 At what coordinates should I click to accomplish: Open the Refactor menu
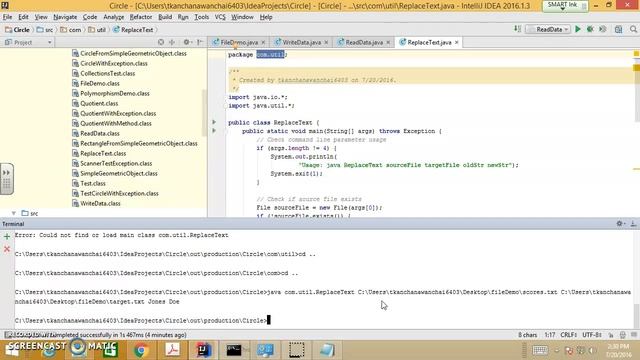[141, 17]
